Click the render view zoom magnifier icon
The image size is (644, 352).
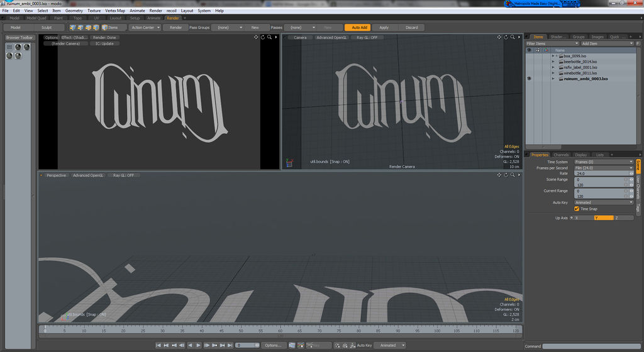click(269, 37)
